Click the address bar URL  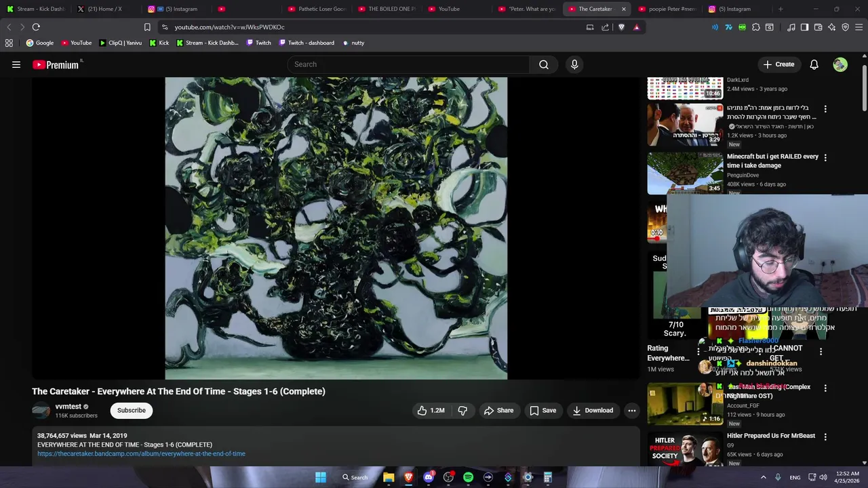coord(229,27)
